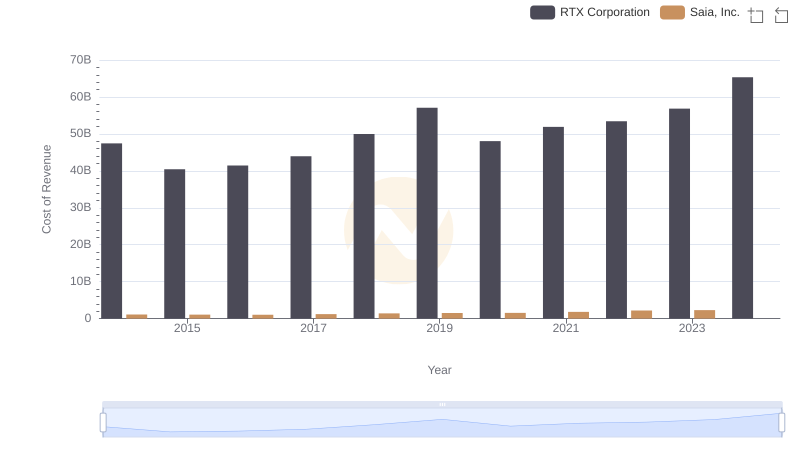Click the RTX Corporation bar for 2014
This screenshot has height=461, width=800.
pos(112,231)
